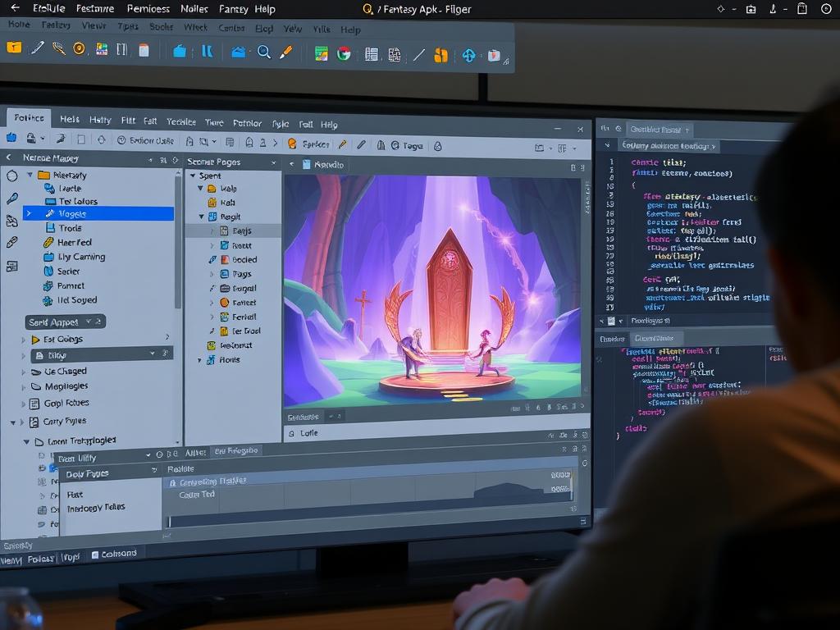Screen dimensions: 840x630
Task: Toggle the lock on the highlighted timeline track
Action: pos(172,482)
